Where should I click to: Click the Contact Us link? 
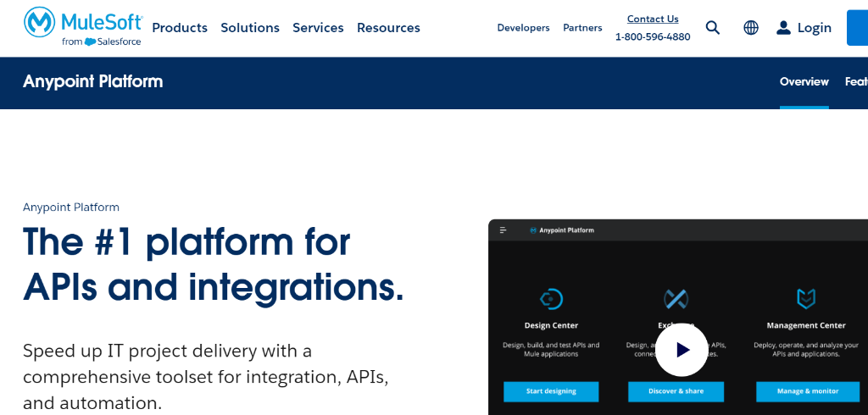click(653, 19)
